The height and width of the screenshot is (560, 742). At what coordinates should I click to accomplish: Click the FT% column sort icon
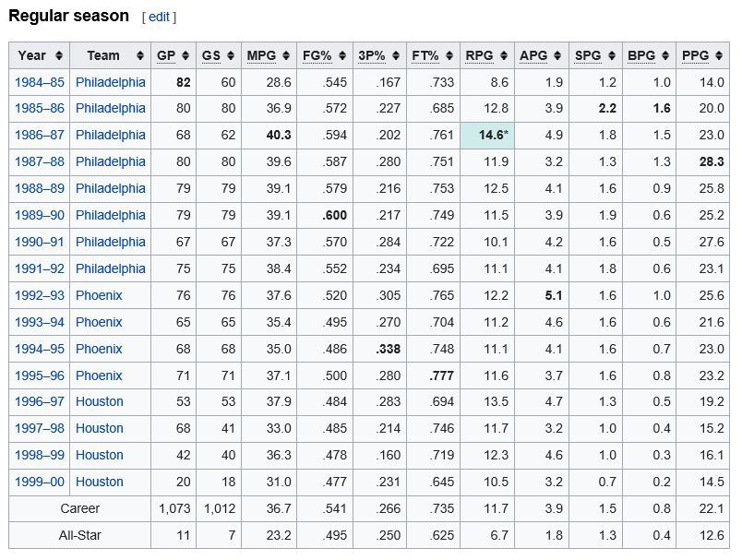pyautogui.click(x=449, y=56)
